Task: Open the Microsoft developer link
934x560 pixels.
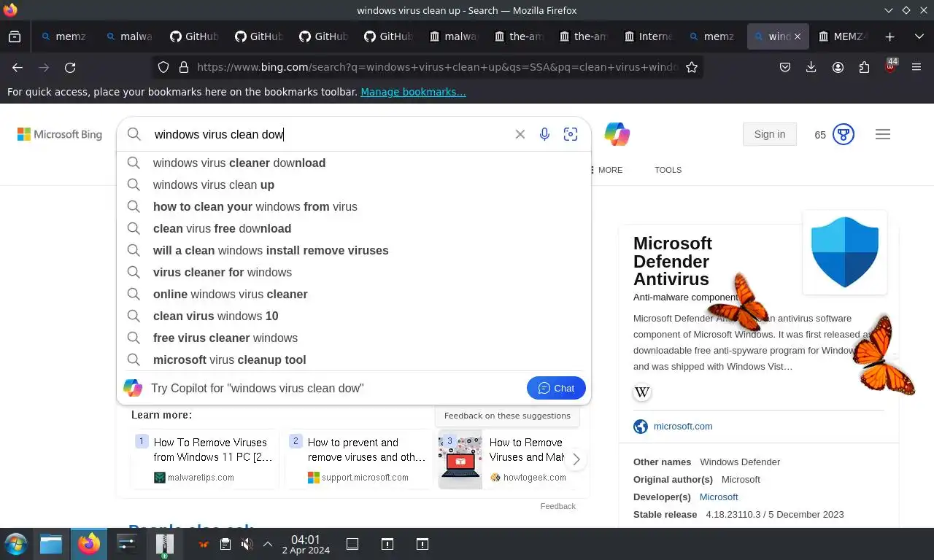Action: pyautogui.click(x=719, y=497)
